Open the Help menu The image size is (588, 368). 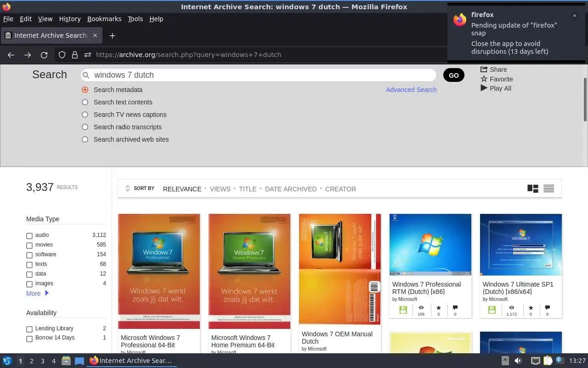[x=156, y=19]
